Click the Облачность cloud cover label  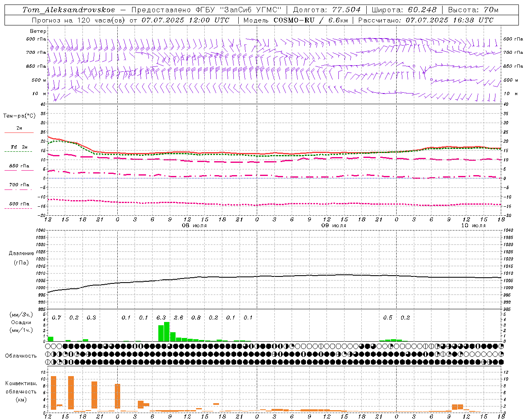(x=21, y=356)
